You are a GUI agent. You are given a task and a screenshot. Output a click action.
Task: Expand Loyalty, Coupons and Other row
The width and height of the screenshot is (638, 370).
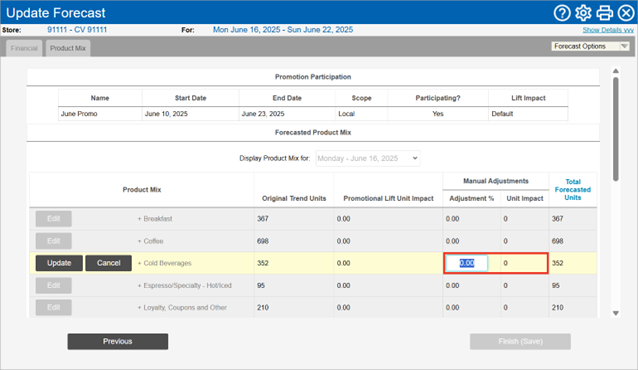click(139, 308)
